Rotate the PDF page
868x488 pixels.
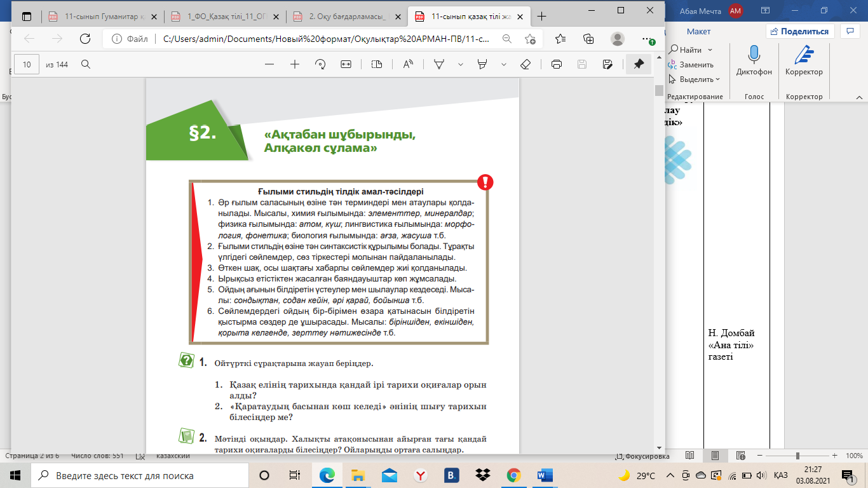click(x=320, y=64)
